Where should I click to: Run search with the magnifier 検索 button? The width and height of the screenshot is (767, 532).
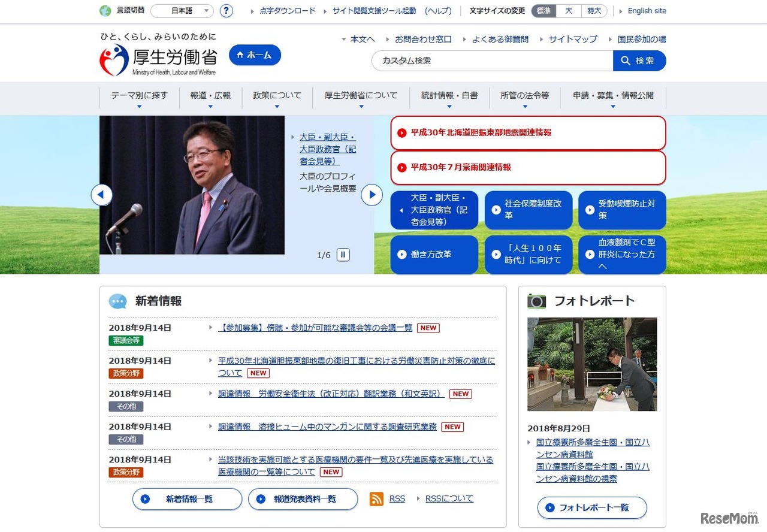tap(639, 61)
